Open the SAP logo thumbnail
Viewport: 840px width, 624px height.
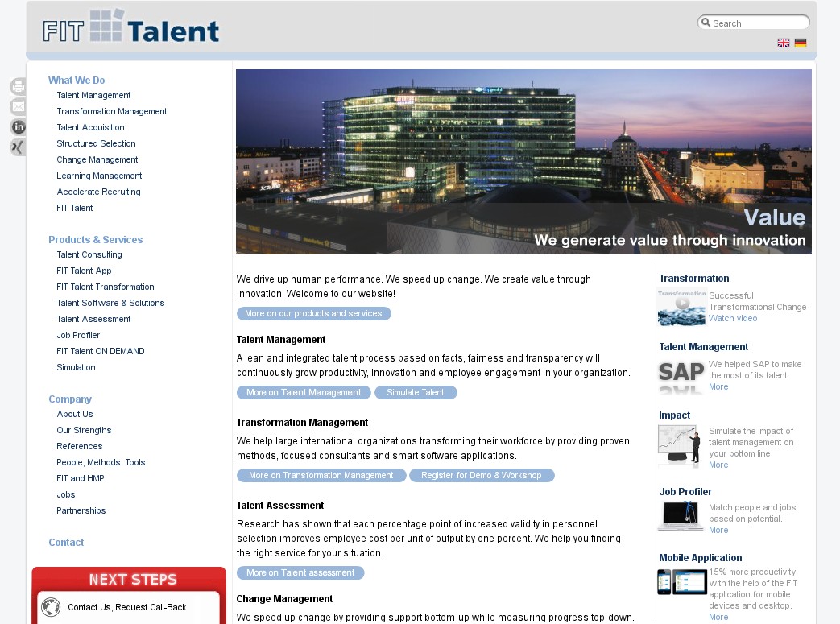(681, 377)
